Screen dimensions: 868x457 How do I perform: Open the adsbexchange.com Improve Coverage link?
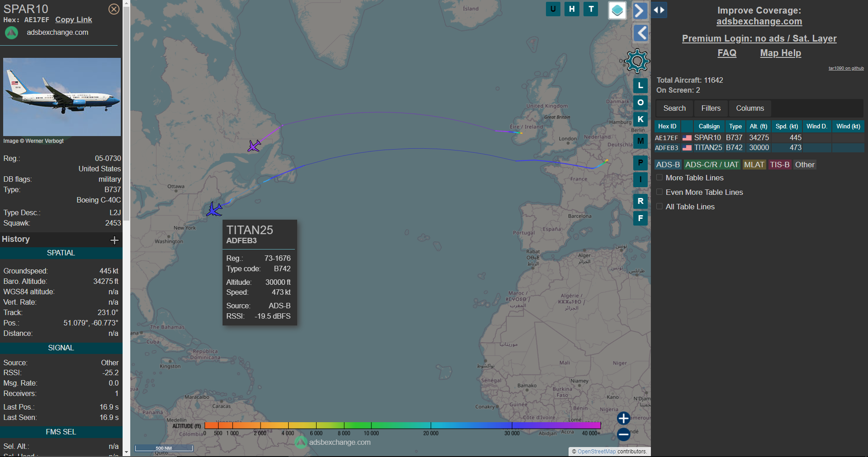pyautogui.click(x=759, y=22)
